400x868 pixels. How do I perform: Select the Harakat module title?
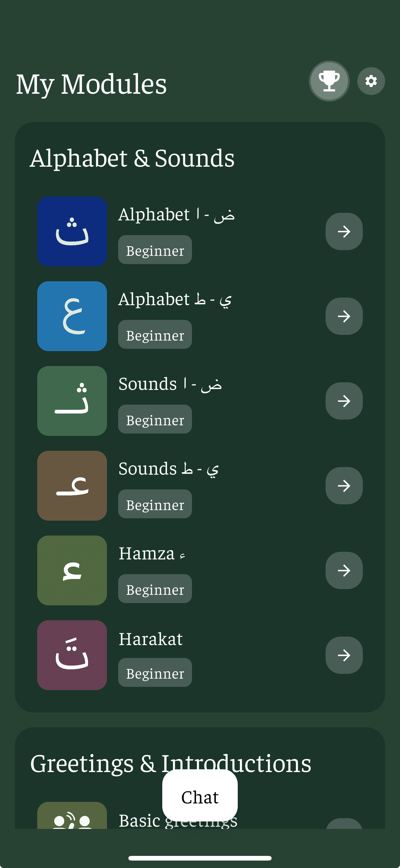[150, 639]
